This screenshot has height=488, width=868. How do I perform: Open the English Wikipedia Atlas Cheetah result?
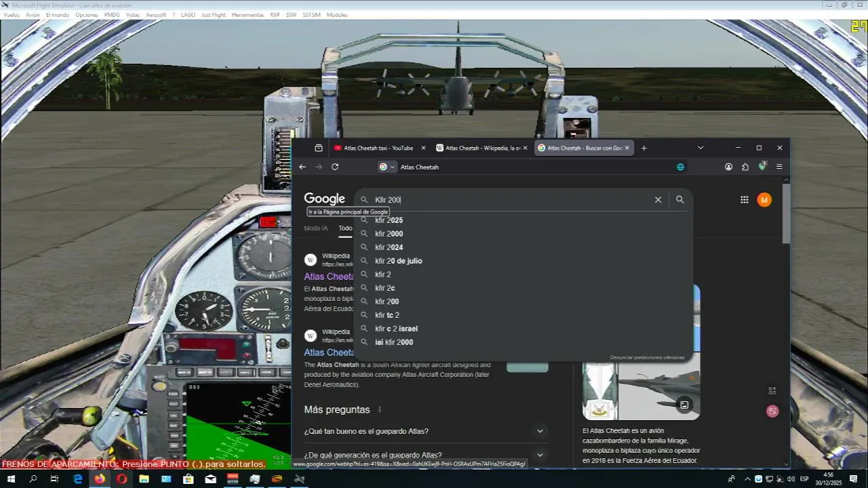329,352
